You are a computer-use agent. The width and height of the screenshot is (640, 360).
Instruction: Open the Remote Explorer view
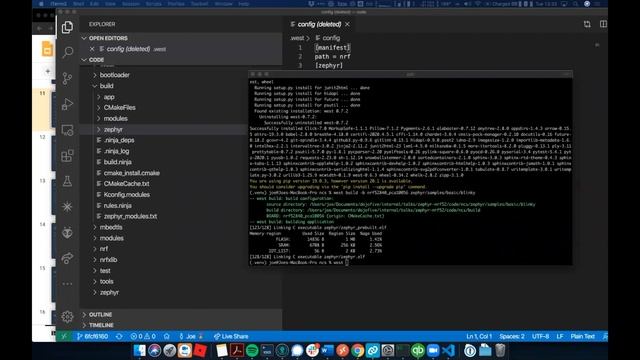67,130
